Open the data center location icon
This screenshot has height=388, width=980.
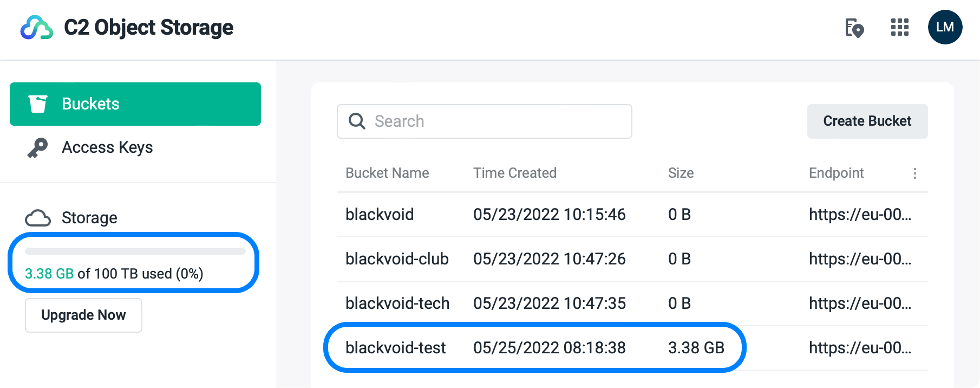click(x=854, y=28)
